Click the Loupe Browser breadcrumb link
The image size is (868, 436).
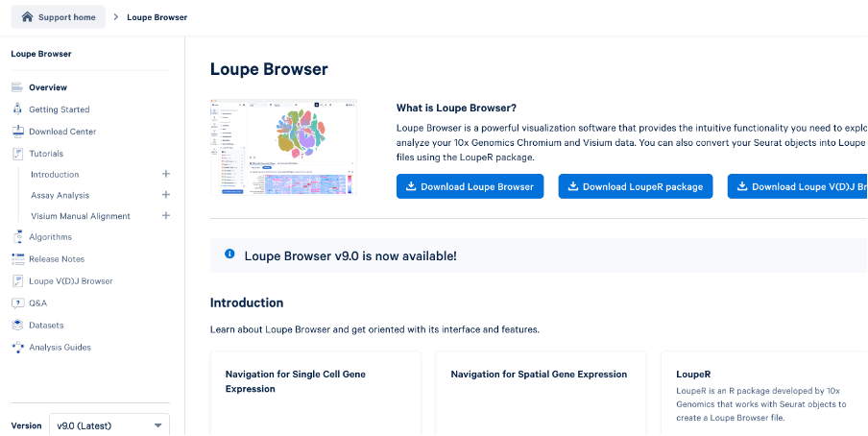[x=157, y=17]
